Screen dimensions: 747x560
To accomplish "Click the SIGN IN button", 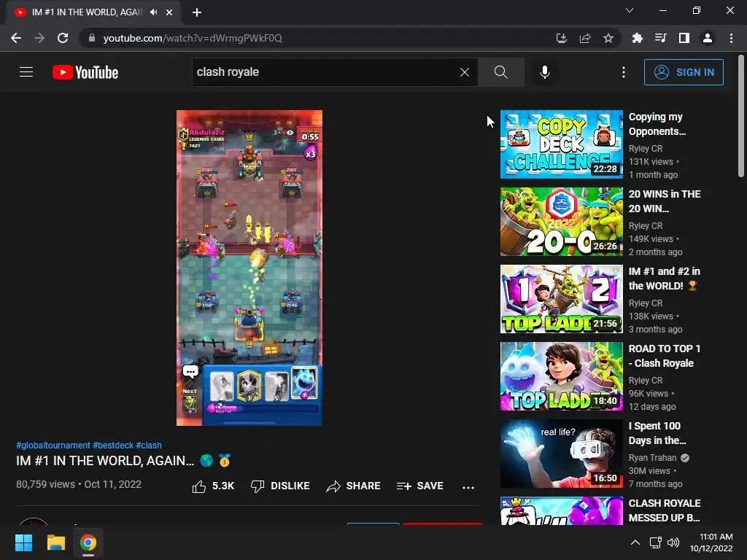I will pyautogui.click(x=684, y=72).
